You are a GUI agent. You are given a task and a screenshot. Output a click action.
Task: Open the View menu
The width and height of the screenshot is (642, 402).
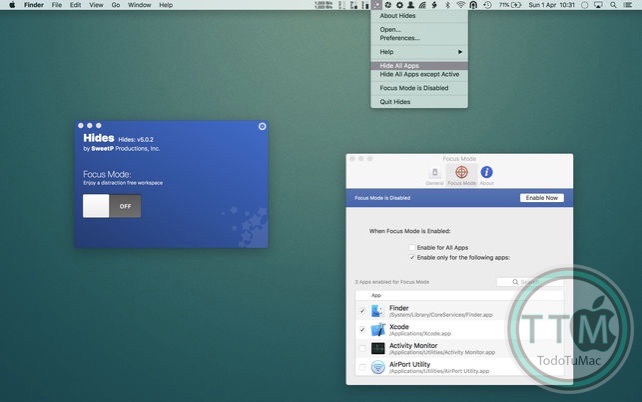tap(96, 5)
